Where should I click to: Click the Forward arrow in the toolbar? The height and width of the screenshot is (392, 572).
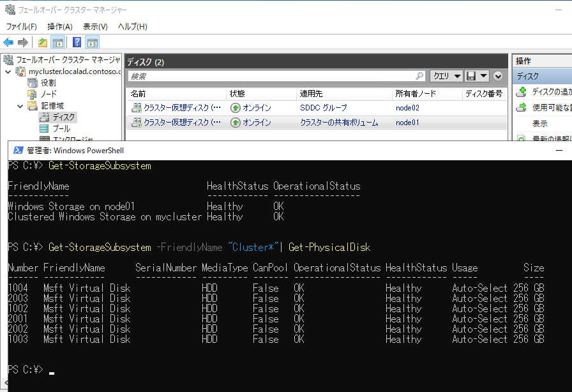[x=22, y=43]
